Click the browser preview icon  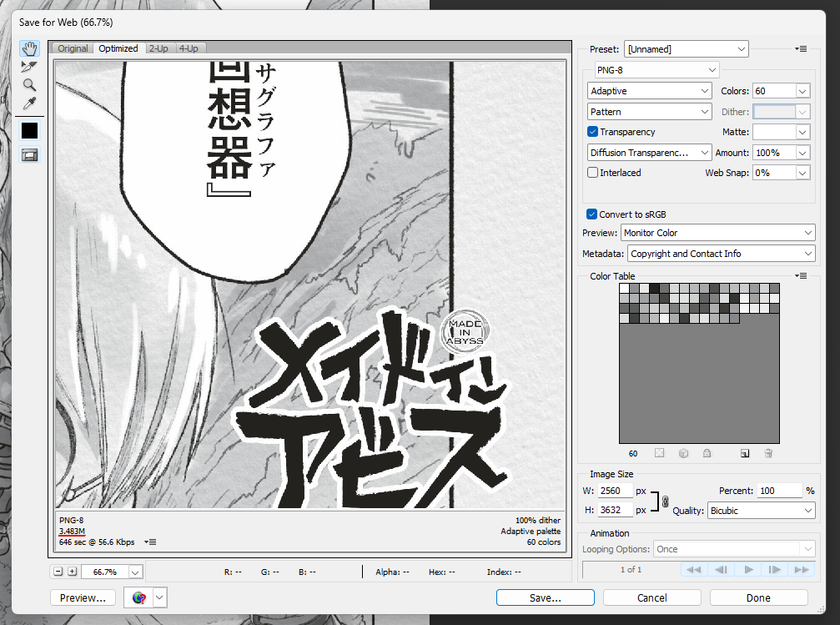coord(138,597)
